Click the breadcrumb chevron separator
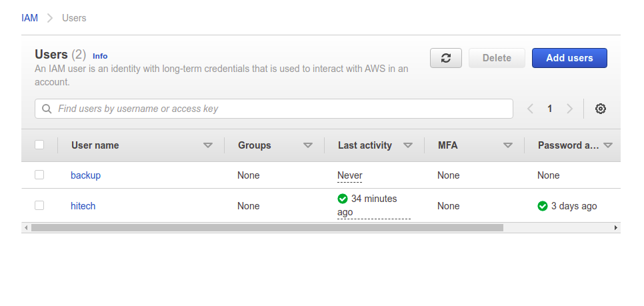644x306 pixels. [x=50, y=18]
